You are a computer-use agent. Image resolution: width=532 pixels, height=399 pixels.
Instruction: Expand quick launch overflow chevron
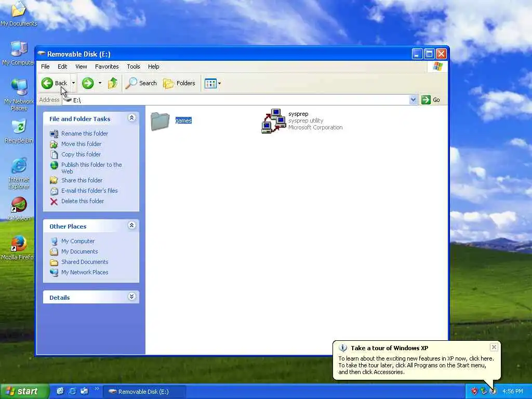tap(97, 389)
